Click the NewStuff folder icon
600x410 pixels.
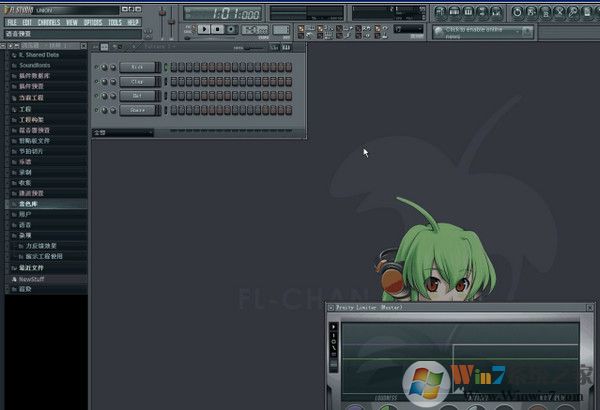point(15,279)
